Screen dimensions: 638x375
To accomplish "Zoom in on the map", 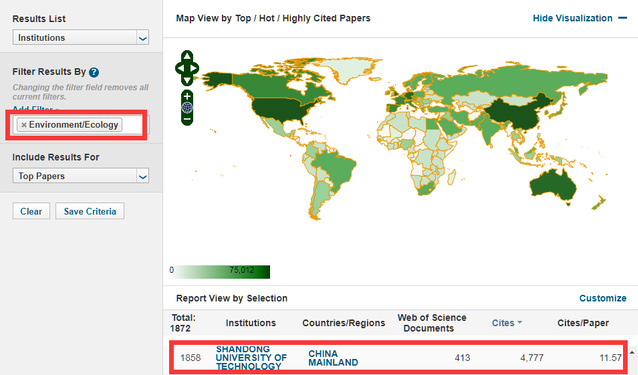I will (187, 96).
